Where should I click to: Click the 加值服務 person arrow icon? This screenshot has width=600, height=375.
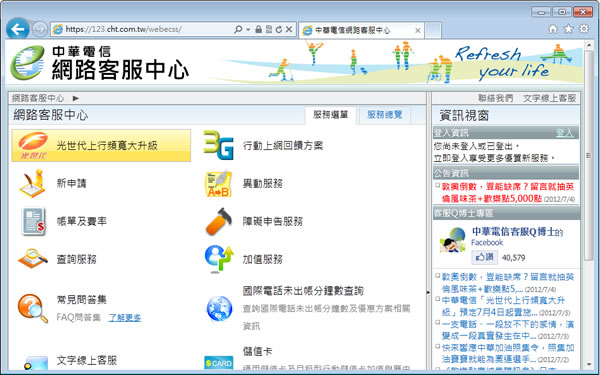click(x=218, y=259)
